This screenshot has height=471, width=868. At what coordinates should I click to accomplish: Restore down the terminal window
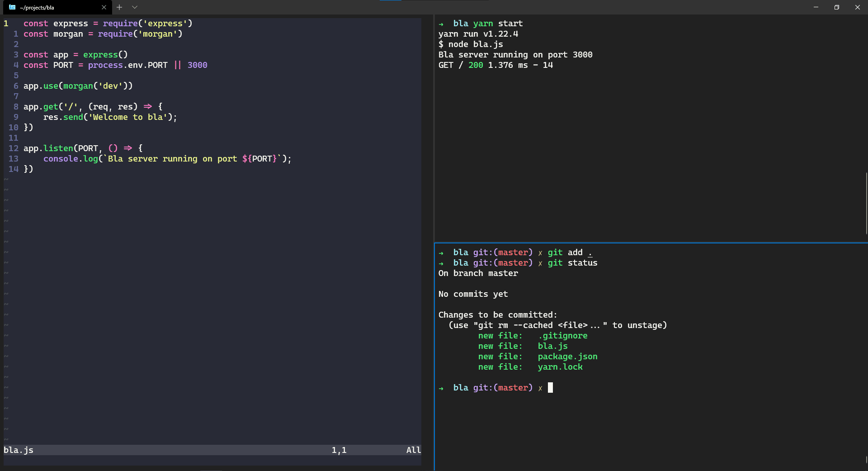point(837,7)
